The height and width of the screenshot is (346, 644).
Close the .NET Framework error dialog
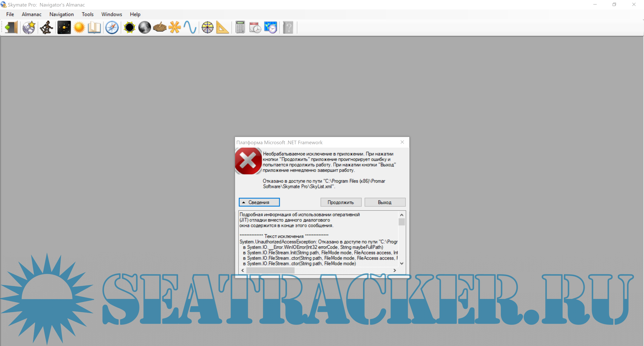402,142
